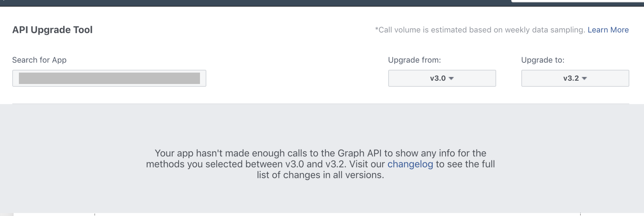Click the call volume estimate note
The height and width of the screenshot is (216, 644).
coord(480,30)
